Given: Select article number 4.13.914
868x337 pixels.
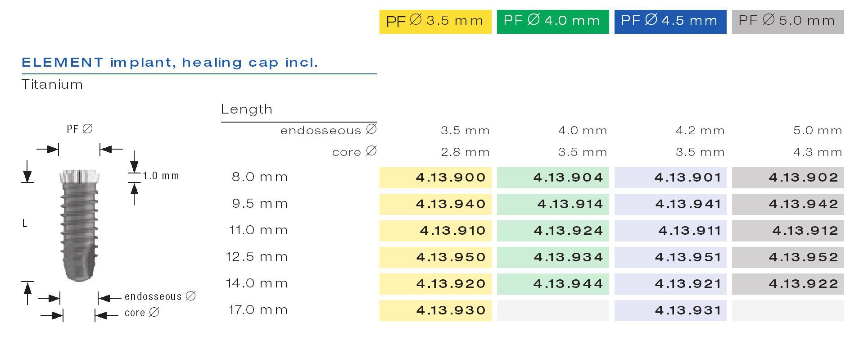Looking at the screenshot, I should pos(570,204).
